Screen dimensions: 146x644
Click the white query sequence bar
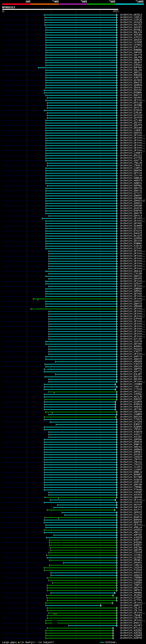click(x=60, y=10)
